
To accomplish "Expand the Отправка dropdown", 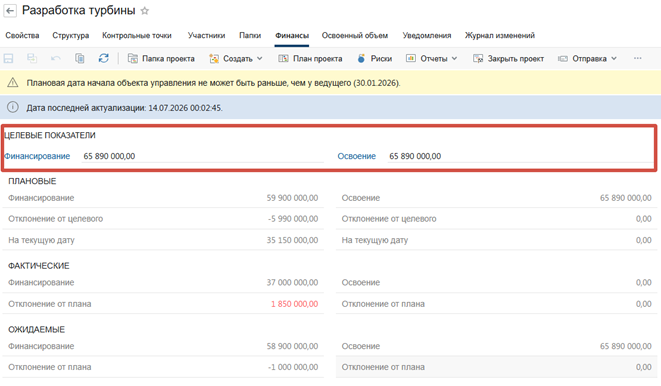I will click(587, 59).
